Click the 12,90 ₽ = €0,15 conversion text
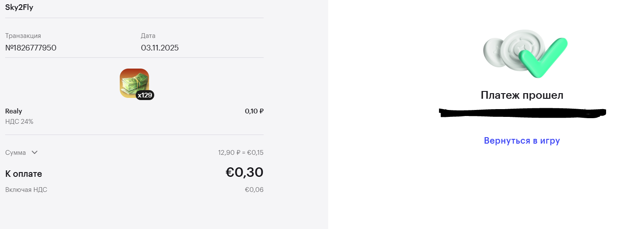This screenshot has height=229, width=644. (x=241, y=153)
